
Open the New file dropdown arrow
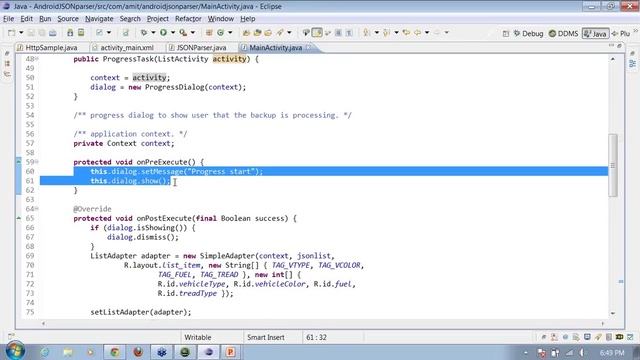21,33
